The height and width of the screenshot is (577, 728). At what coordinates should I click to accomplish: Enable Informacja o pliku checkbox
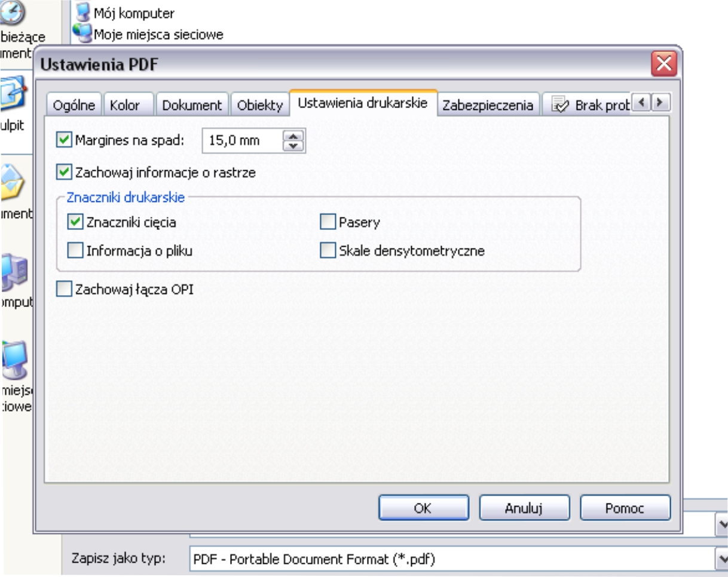click(x=75, y=251)
